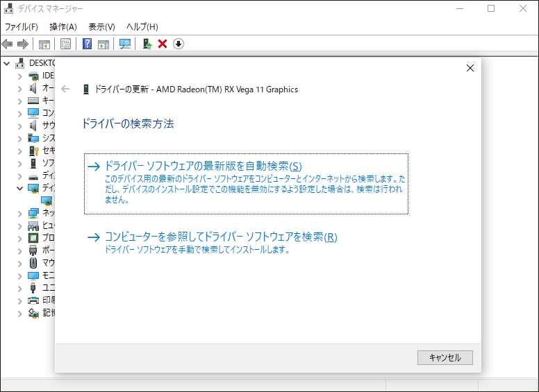The image size is (539, 392).
Task: Expand the network adapters node
Action: click(x=20, y=214)
